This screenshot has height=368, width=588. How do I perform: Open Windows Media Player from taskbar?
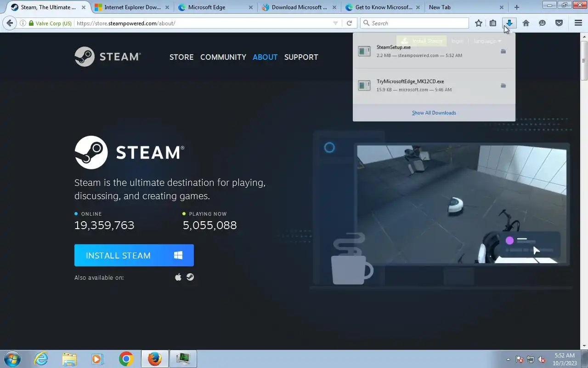[x=97, y=359]
